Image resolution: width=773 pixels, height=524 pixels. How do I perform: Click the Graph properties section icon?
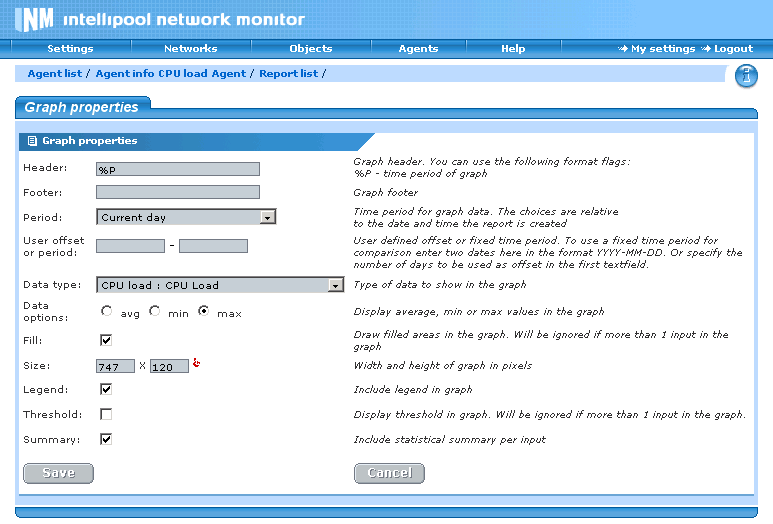pos(33,141)
